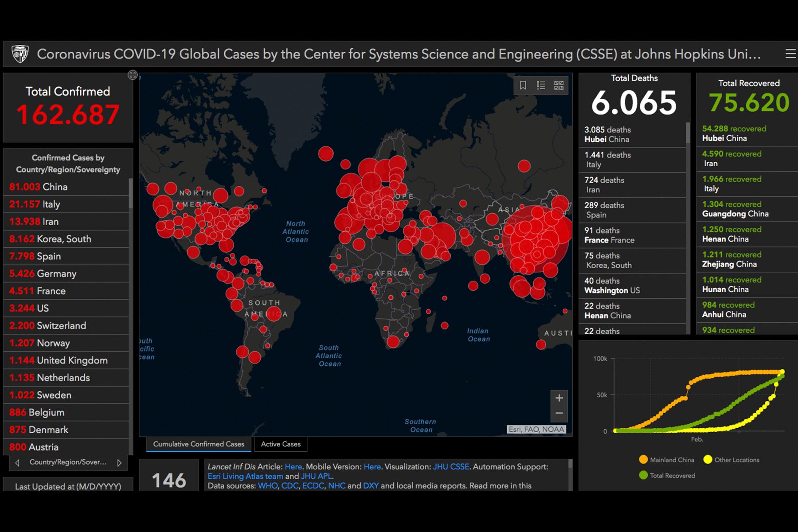Open the map legend list icon
798x532 pixels.
click(x=541, y=86)
